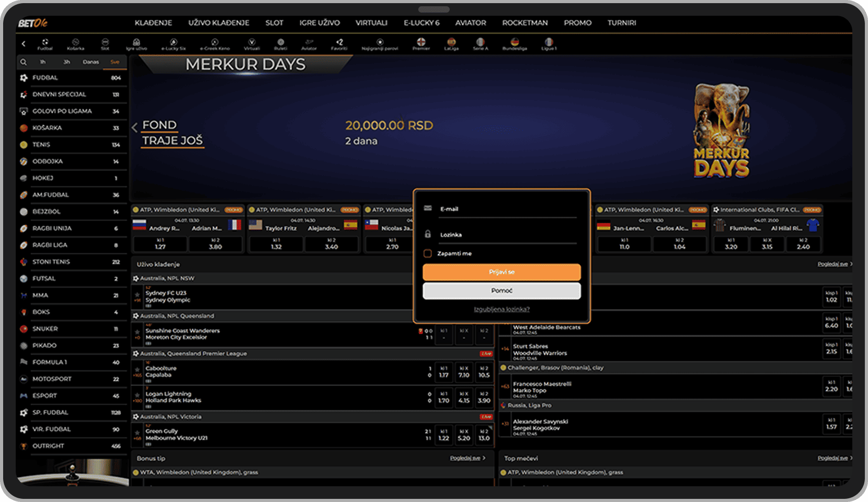Click the back arrow left of the icon toolbar
This screenshot has width=868, height=502.
pos(24,44)
